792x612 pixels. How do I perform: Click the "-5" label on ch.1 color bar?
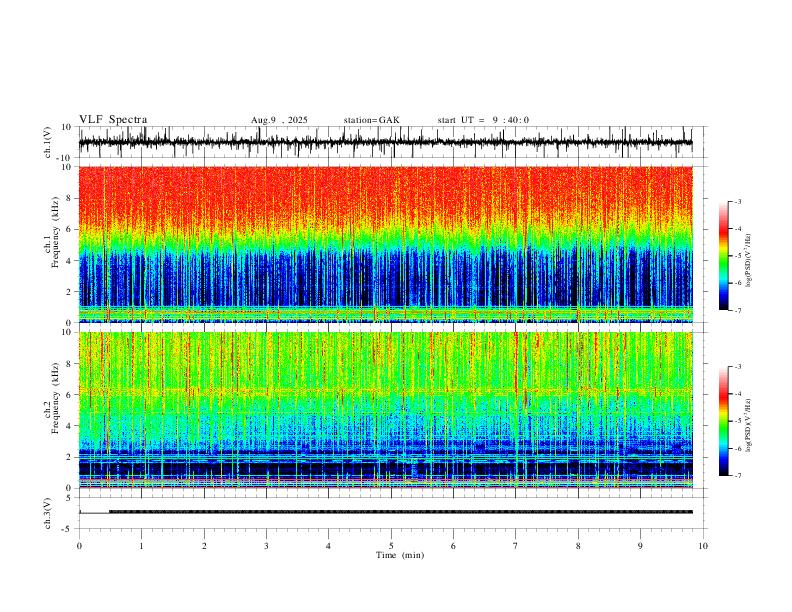[x=737, y=256]
